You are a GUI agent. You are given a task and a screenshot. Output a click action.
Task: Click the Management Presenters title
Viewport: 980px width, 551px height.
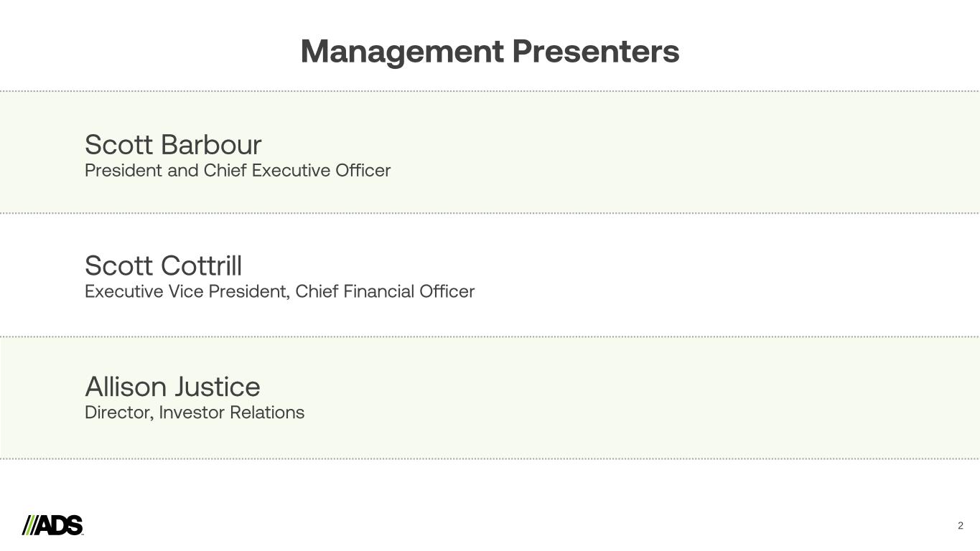click(x=490, y=52)
